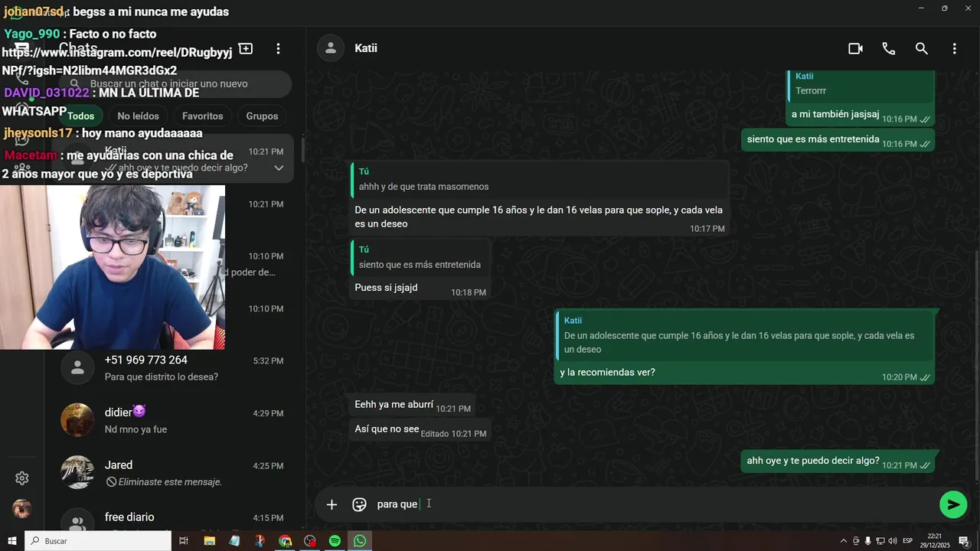Open the Windows Start menu
Screen dimensions: 980x551
pos(11,541)
